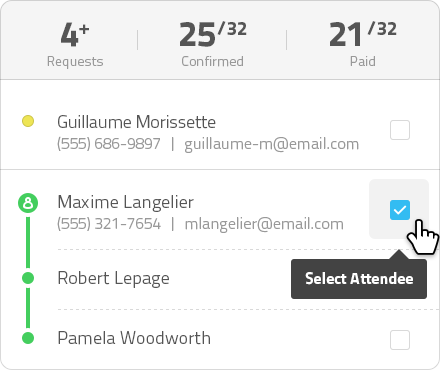Switch to the 25/32 Confirmed tab
This screenshot has height=370, width=440.
213,44
